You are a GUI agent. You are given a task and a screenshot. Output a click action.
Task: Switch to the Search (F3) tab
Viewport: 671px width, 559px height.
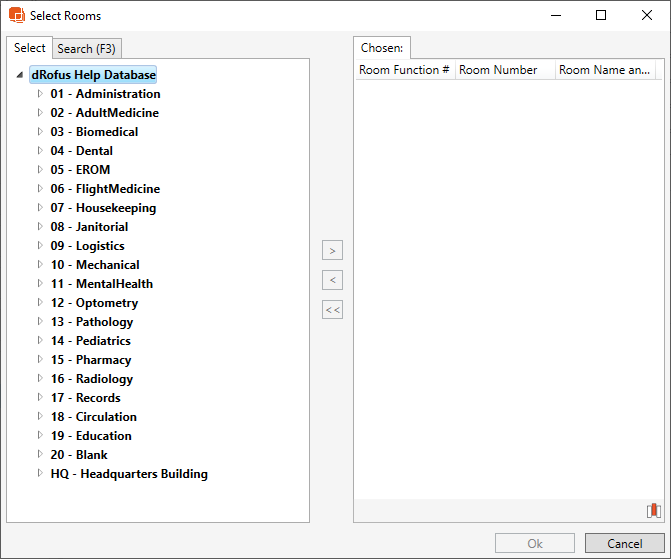(88, 48)
